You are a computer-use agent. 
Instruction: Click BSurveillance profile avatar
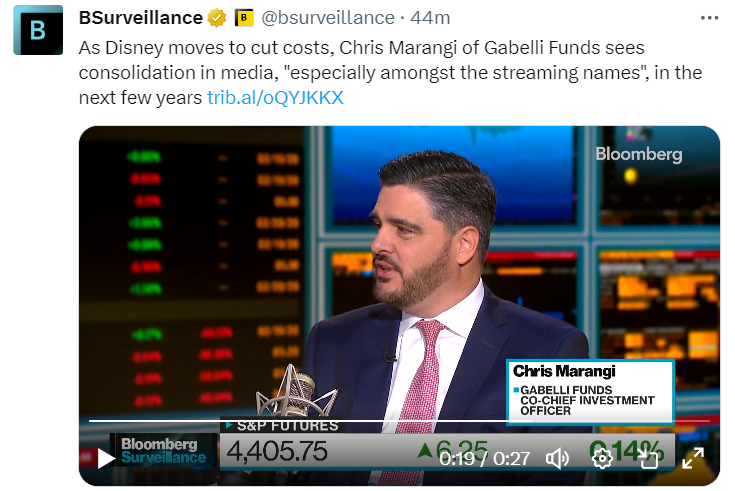point(38,30)
